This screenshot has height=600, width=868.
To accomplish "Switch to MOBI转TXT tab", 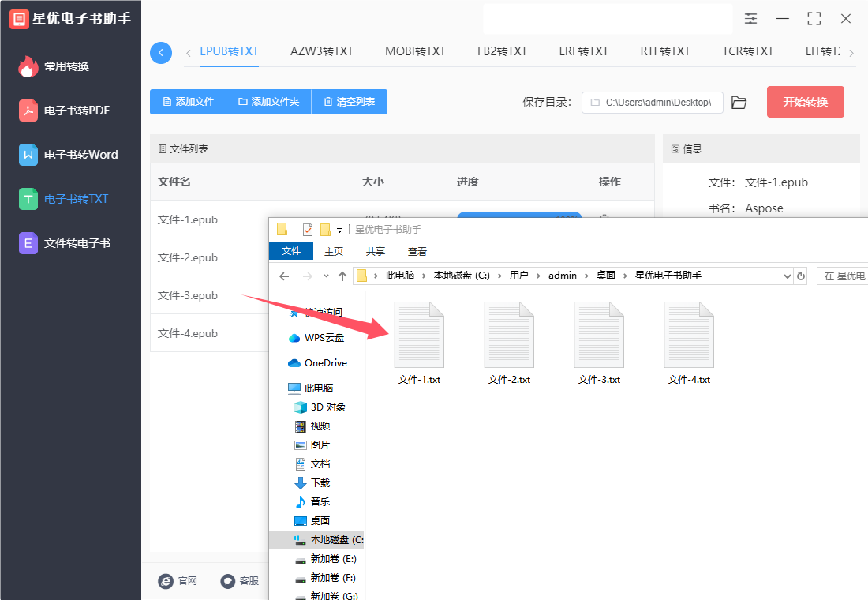I will click(x=415, y=51).
